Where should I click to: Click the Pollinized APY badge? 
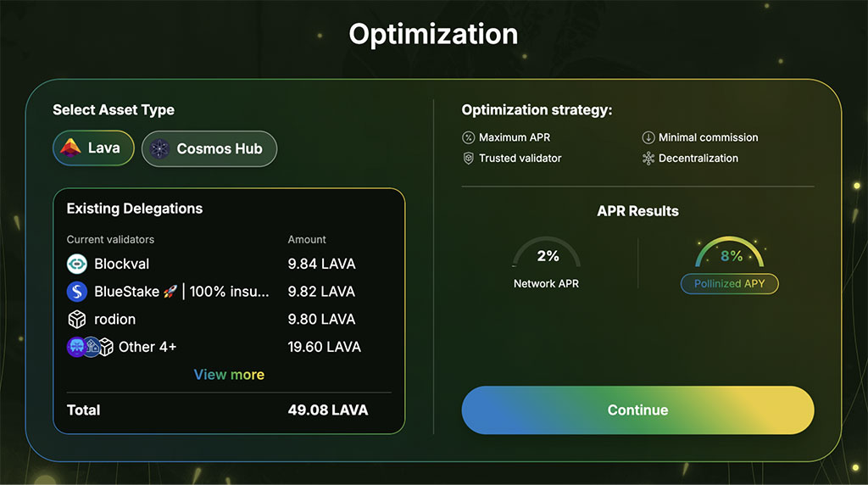point(729,284)
